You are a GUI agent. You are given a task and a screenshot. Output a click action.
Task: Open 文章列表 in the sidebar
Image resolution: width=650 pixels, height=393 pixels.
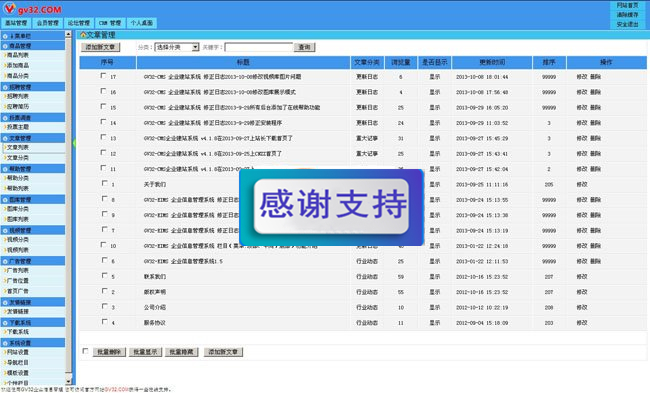click(18, 148)
